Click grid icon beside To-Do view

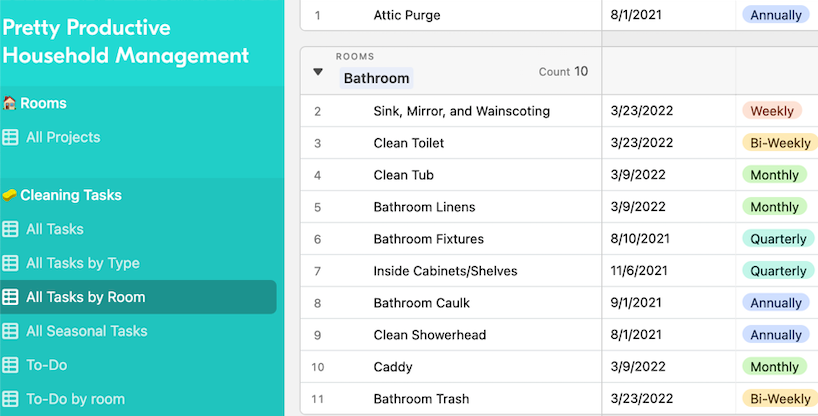pos(10,365)
